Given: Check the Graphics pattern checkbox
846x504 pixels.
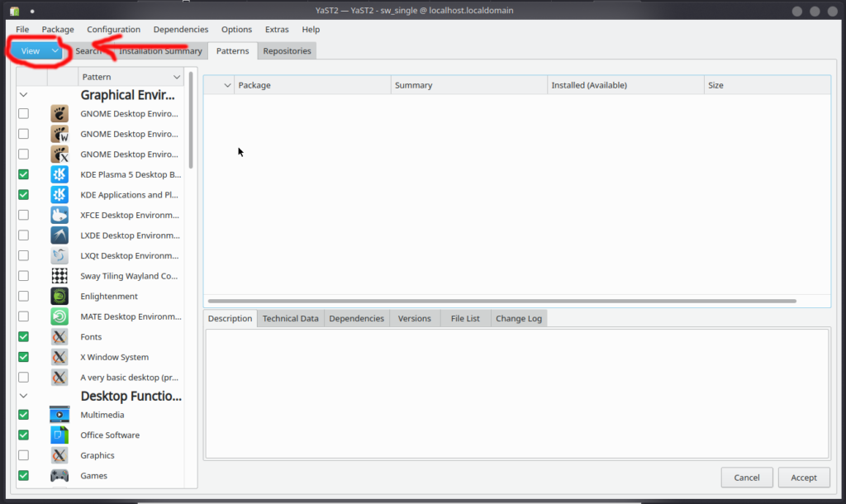Looking at the screenshot, I should pos(23,455).
